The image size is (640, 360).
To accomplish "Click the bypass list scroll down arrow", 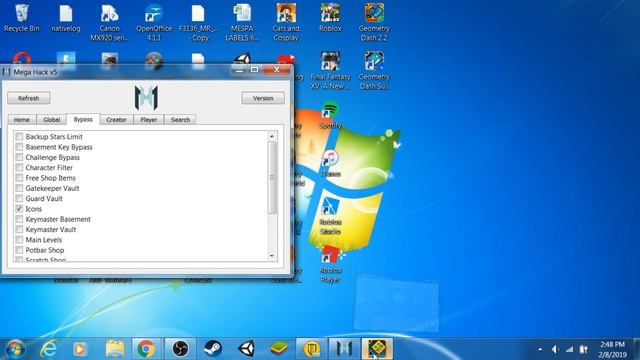I will pos(272,256).
